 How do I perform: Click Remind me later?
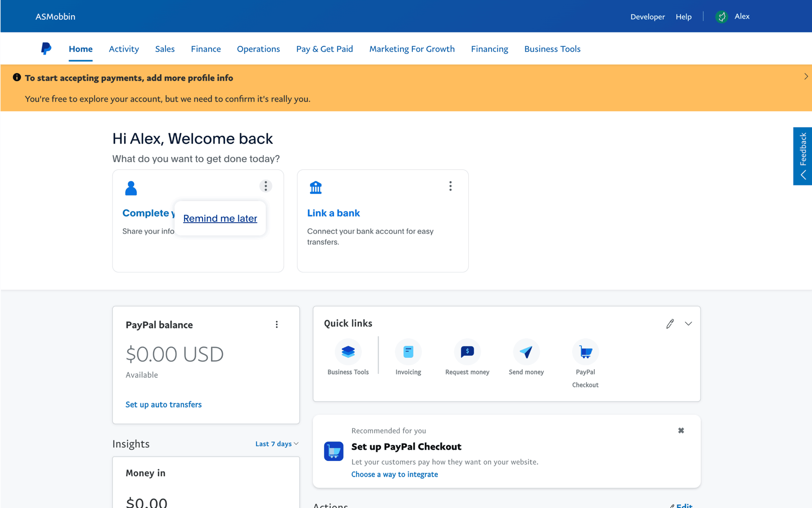[x=220, y=218]
